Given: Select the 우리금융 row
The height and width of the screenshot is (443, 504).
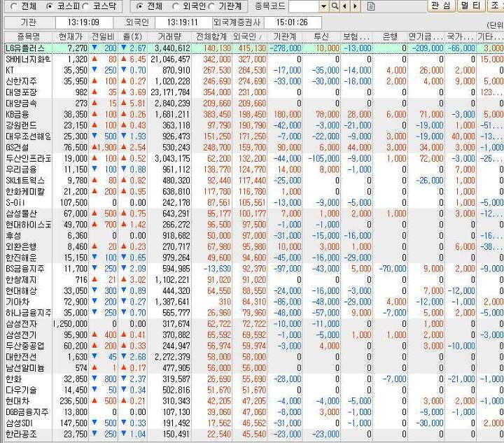Looking at the screenshot, I should pyautogui.click(x=254, y=169).
